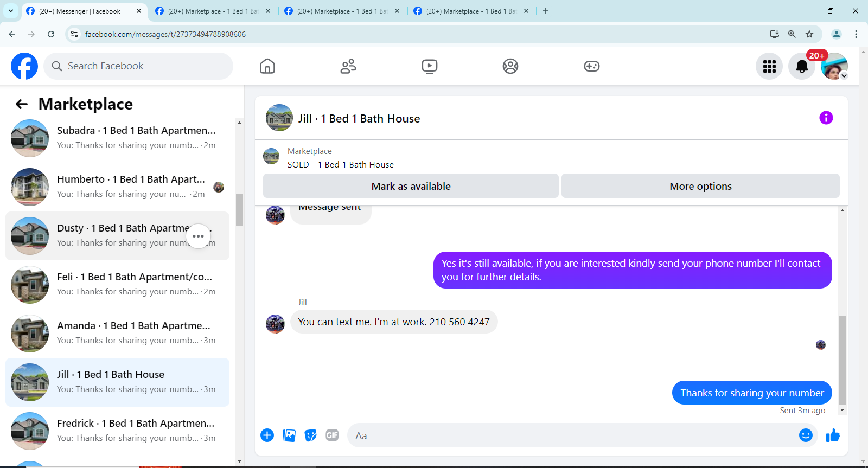Click the Yes it's still available message bubble
Screen dimensions: 868x468
coord(633,270)
